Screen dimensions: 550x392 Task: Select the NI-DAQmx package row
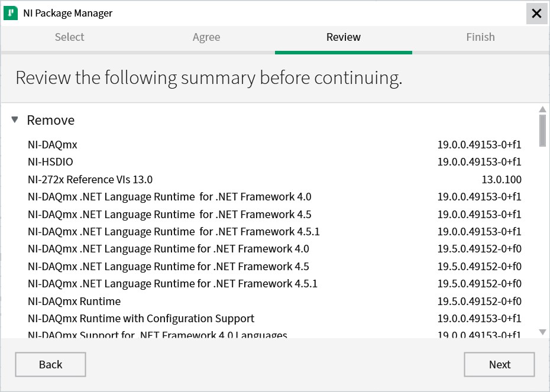point(274,144)
